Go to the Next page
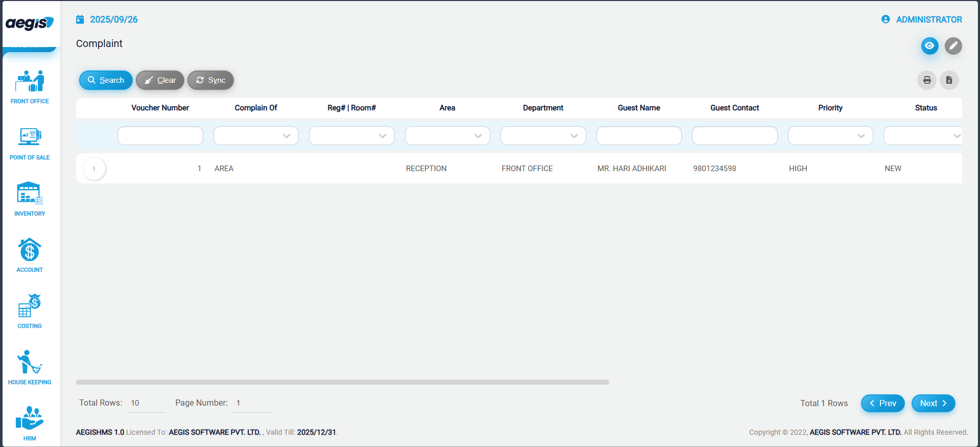 click(933, 403)
